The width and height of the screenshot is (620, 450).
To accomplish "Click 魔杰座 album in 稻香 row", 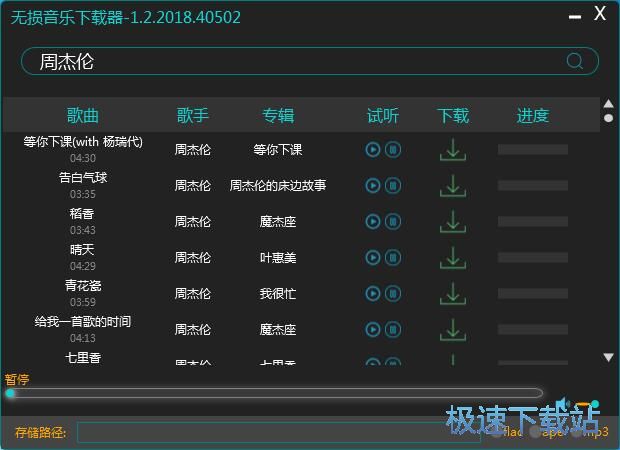I will click(278, 221).
